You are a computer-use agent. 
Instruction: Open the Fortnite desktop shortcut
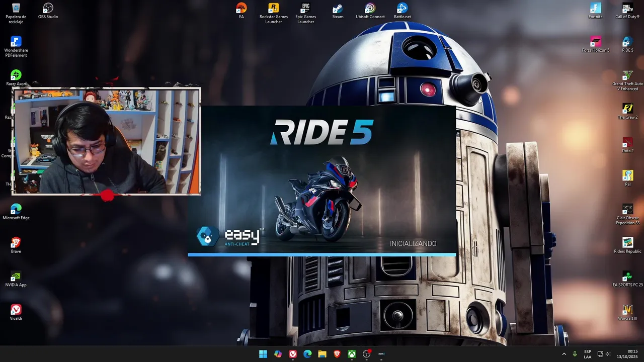(596, 11)
